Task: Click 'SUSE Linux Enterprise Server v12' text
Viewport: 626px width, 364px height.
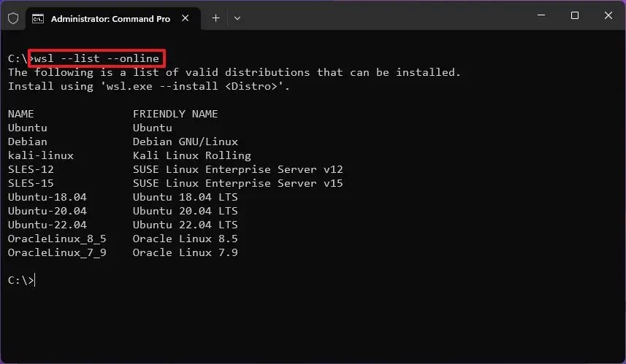Action: pos(238,169)
